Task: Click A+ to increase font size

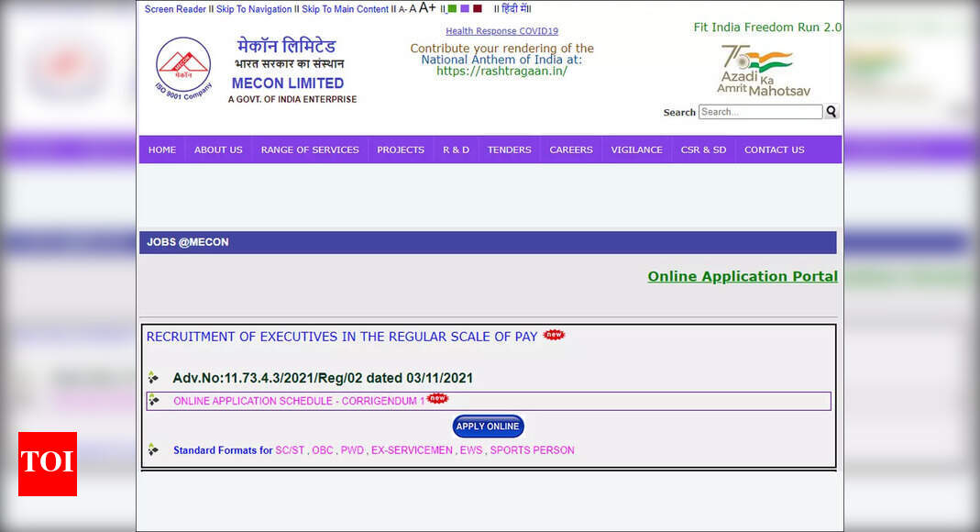Action: pyautogui.click(x=427, y=7)
